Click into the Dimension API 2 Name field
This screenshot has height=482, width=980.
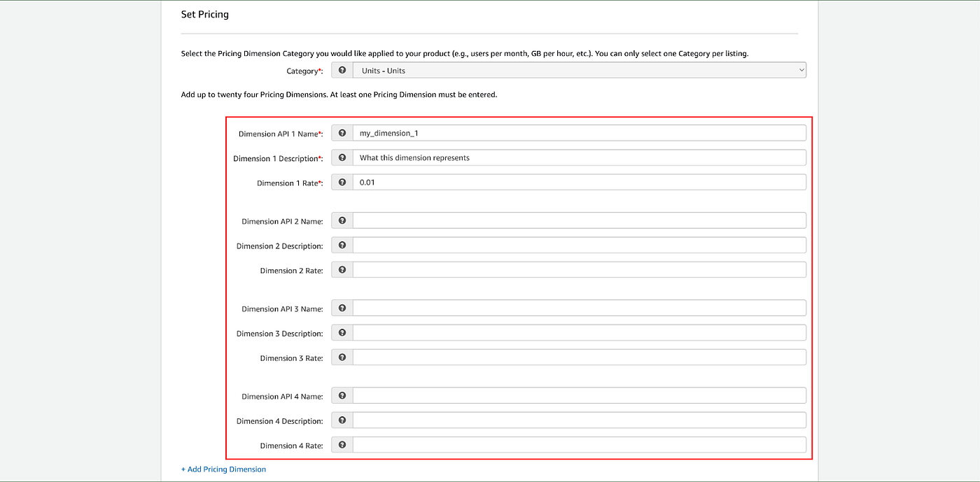click(580, 220)
